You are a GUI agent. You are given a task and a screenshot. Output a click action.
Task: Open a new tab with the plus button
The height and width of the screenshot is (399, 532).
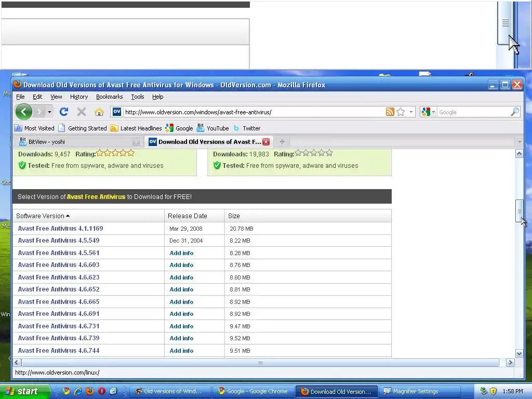pyautogui.click(x=282, y=142)
